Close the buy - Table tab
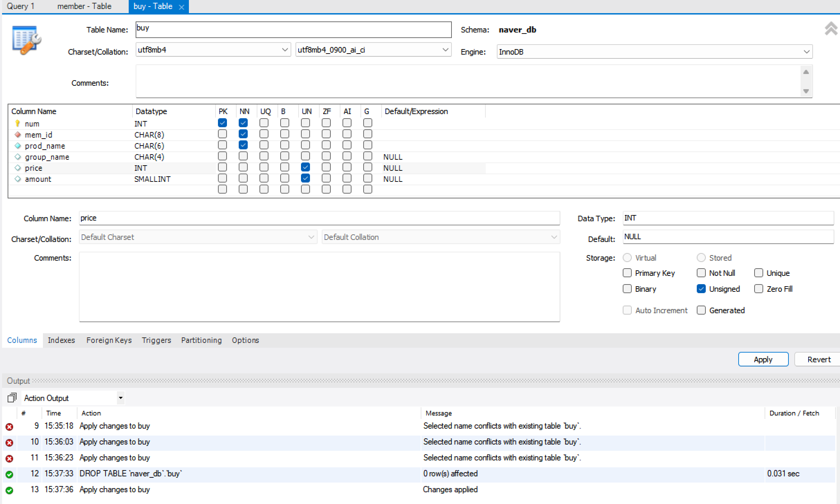This screenshot has width=840, height=504. tap(181, 7)
